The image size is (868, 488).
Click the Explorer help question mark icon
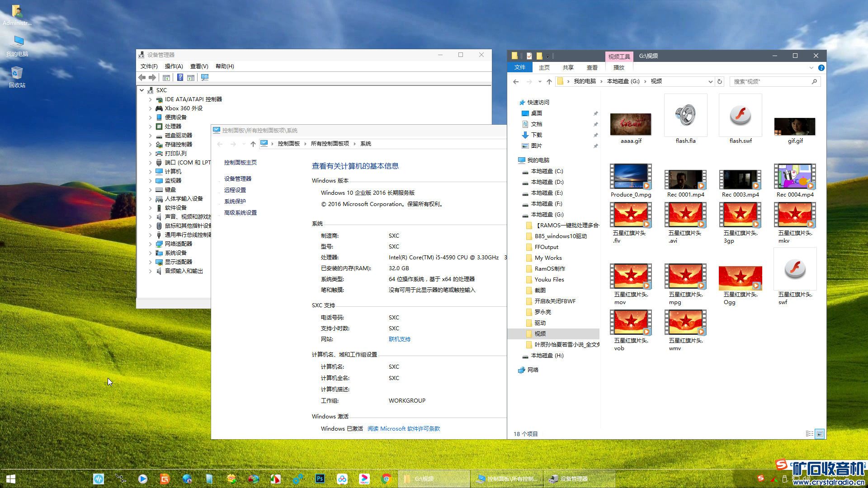pyautogui.click(x=821, y=68)
